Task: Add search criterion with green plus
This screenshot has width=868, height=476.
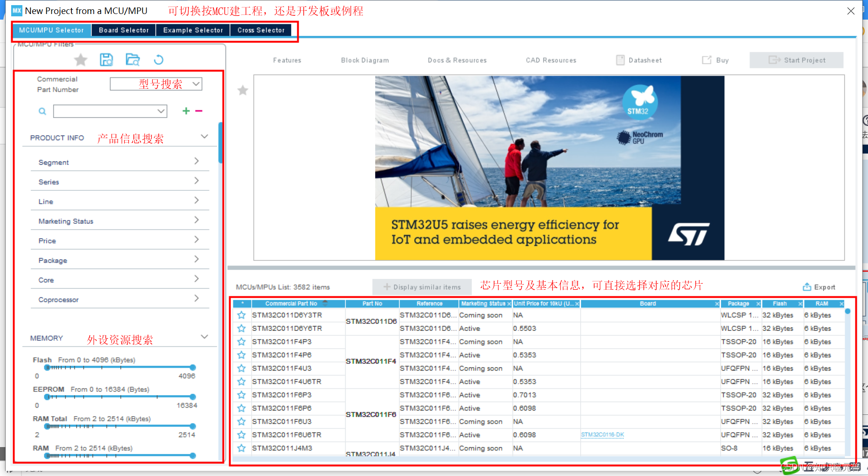Action: click(186, 111)
